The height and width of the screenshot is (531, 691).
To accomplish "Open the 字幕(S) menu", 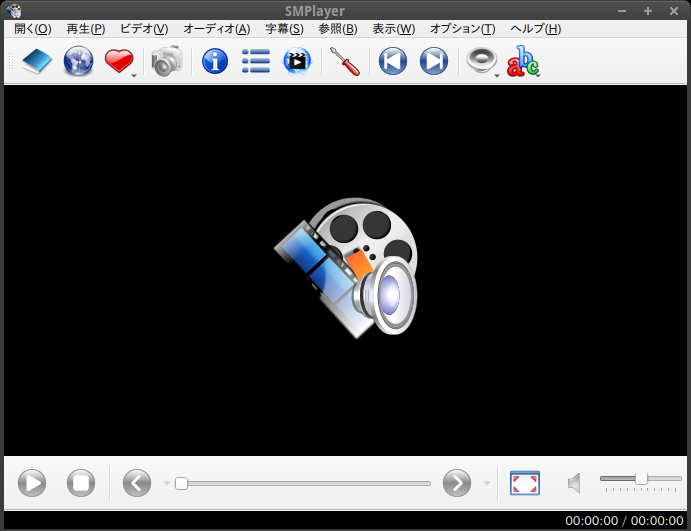I will point(284,29).
